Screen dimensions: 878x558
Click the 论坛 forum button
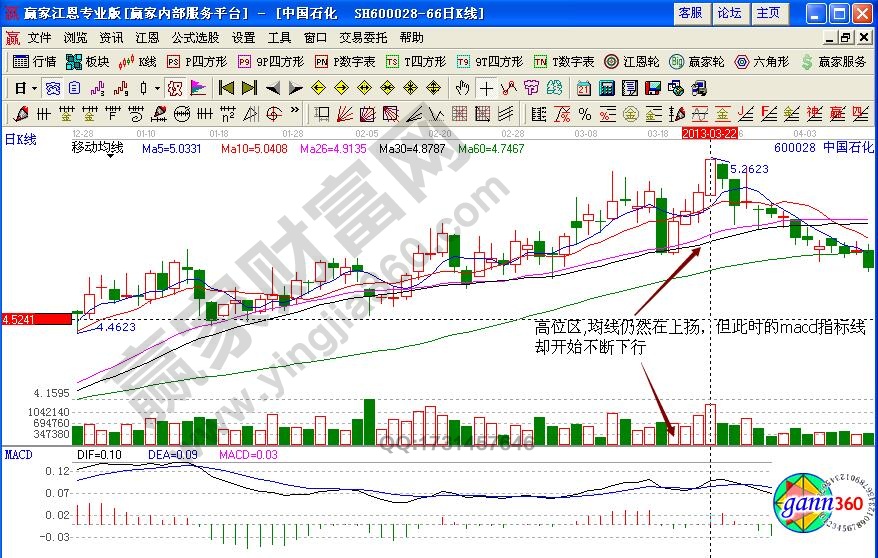pos(729,13)
